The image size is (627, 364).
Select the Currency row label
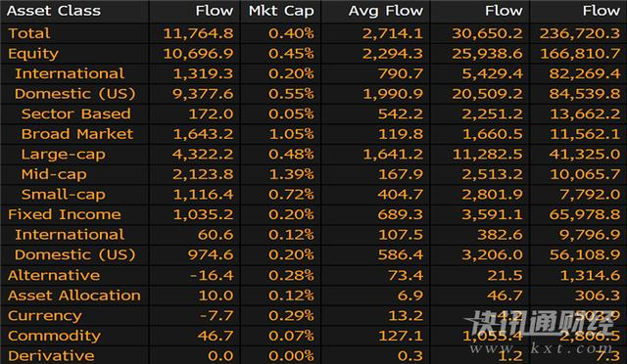point(44,316)
